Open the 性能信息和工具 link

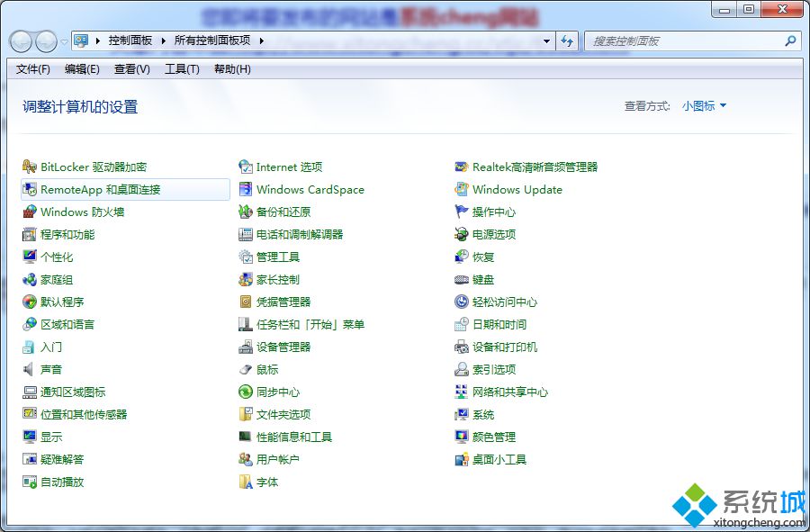pyautogui.click(x=294, y=437)
